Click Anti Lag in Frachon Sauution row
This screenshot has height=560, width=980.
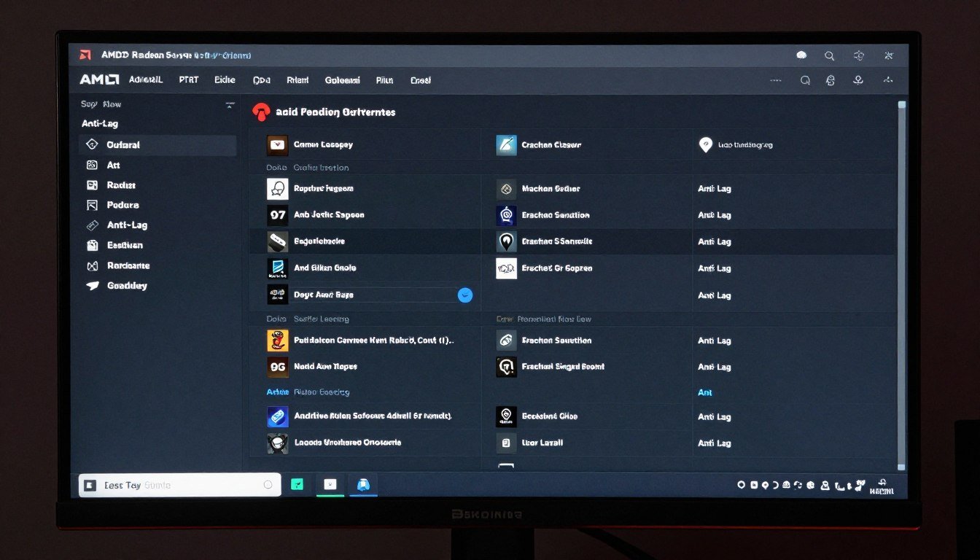tap(714, 341)
